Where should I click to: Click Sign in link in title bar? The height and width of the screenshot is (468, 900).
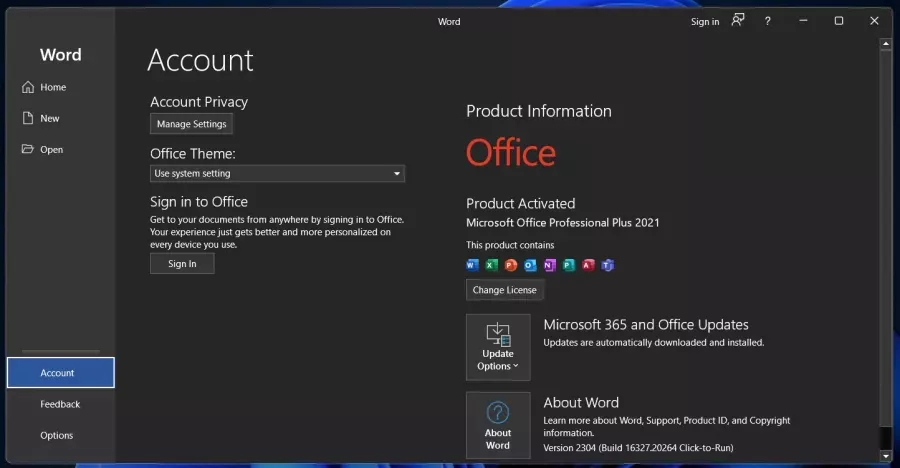coord(704,22)
